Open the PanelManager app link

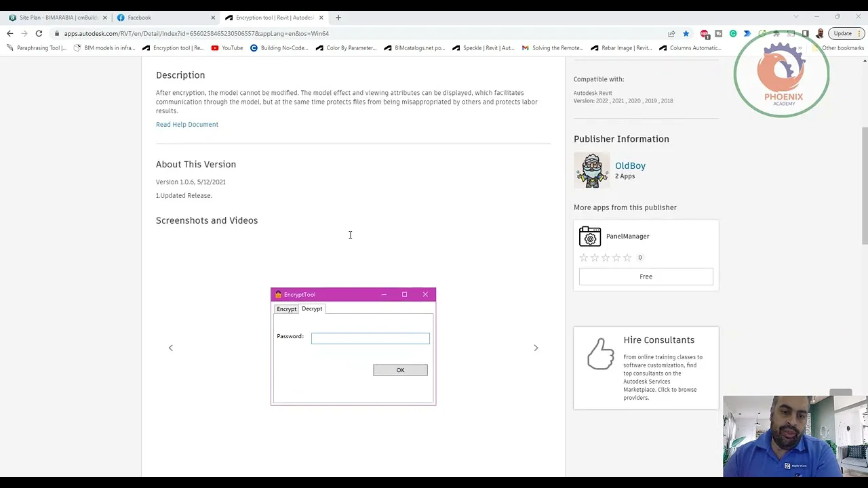tap(627, 237)
